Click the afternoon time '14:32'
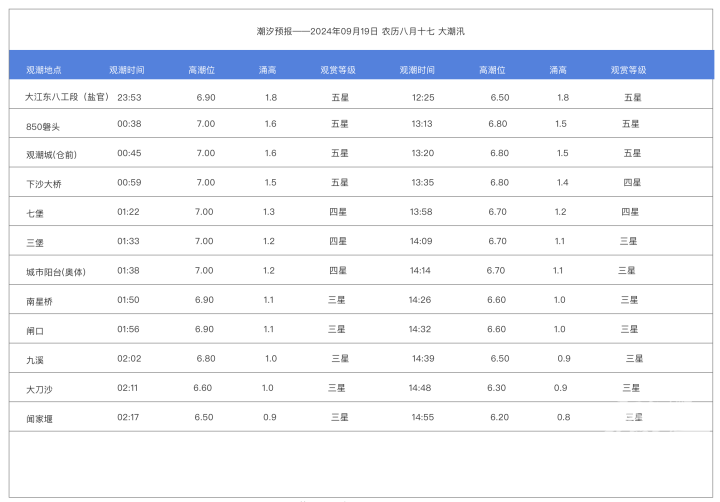Viewport: 720px width, 502px height. 420,329
